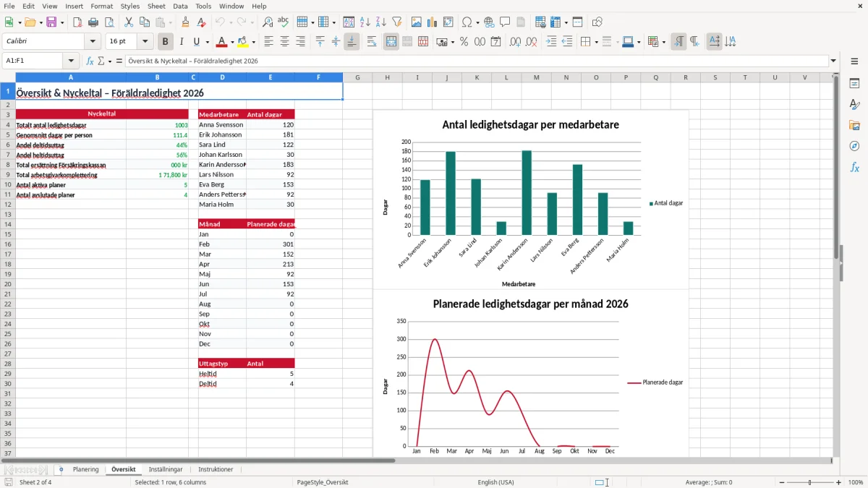Click the Insert Chart icon
The image size is (868, 488).
click(433, 22)
